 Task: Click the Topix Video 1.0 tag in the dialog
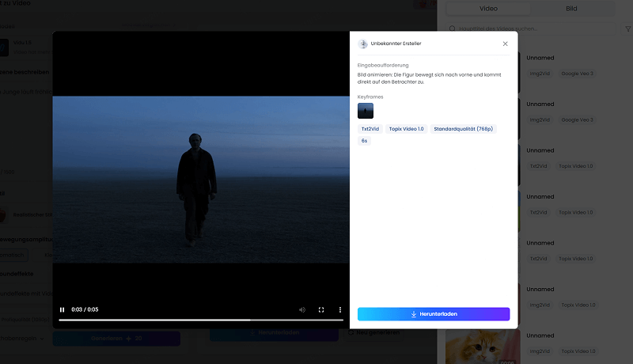point(406,128)
